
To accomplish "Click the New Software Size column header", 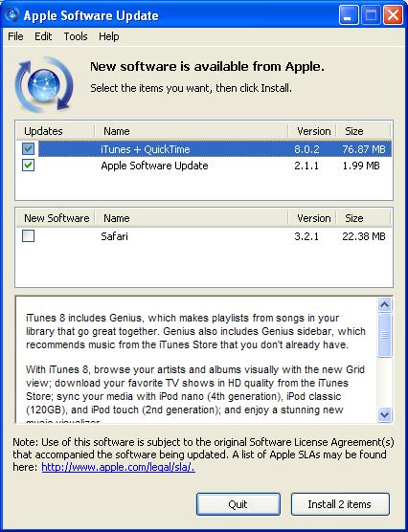I will (364, 218).
